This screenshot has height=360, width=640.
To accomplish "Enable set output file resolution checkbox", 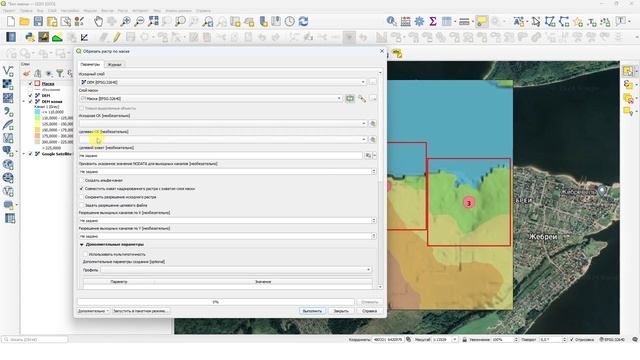I will [x=82, y=205].
